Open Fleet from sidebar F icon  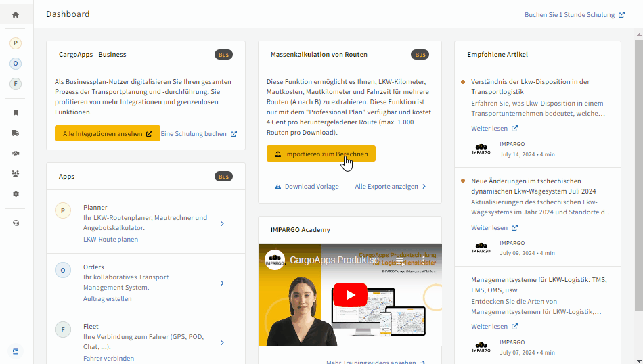click(x=16, y=84)
